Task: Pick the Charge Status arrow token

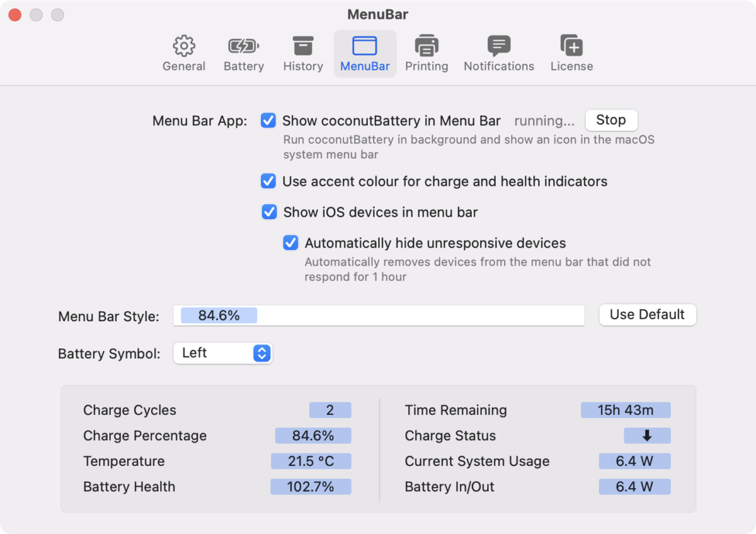Action: point(647,436)
